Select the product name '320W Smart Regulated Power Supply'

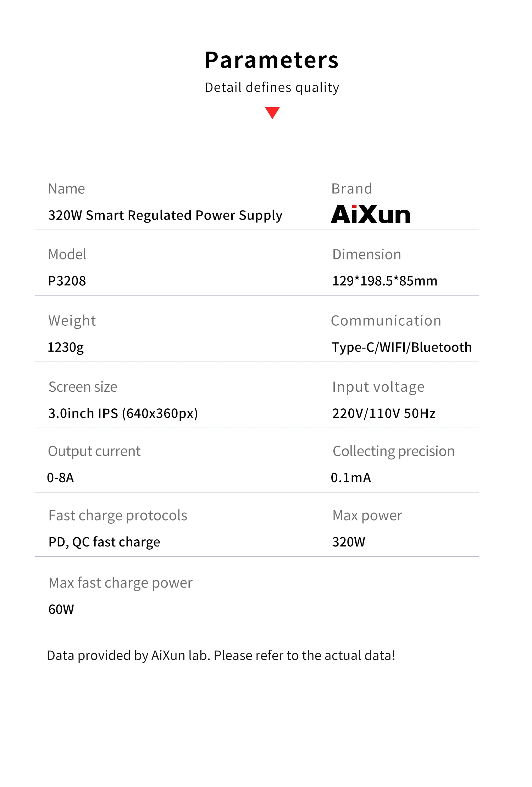(165, 215)
